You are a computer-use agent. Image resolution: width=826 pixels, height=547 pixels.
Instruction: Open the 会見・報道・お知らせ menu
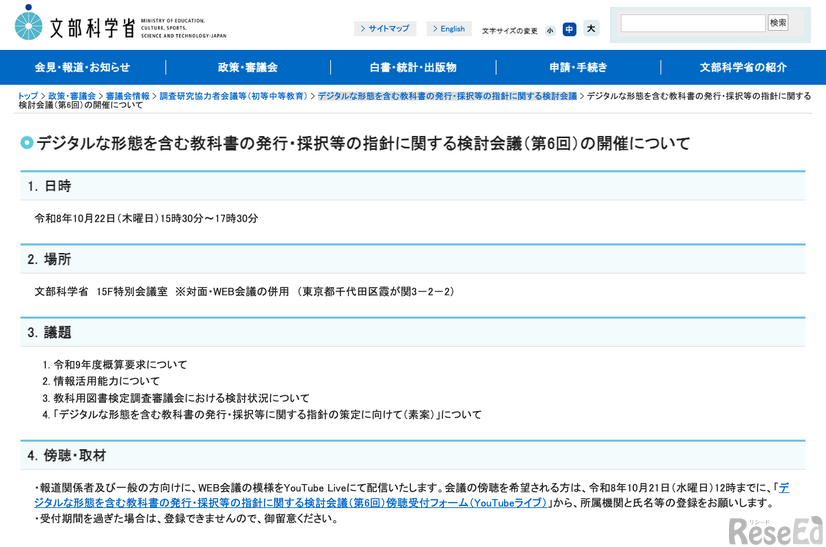pyautogui.click(x=82, y=67)
